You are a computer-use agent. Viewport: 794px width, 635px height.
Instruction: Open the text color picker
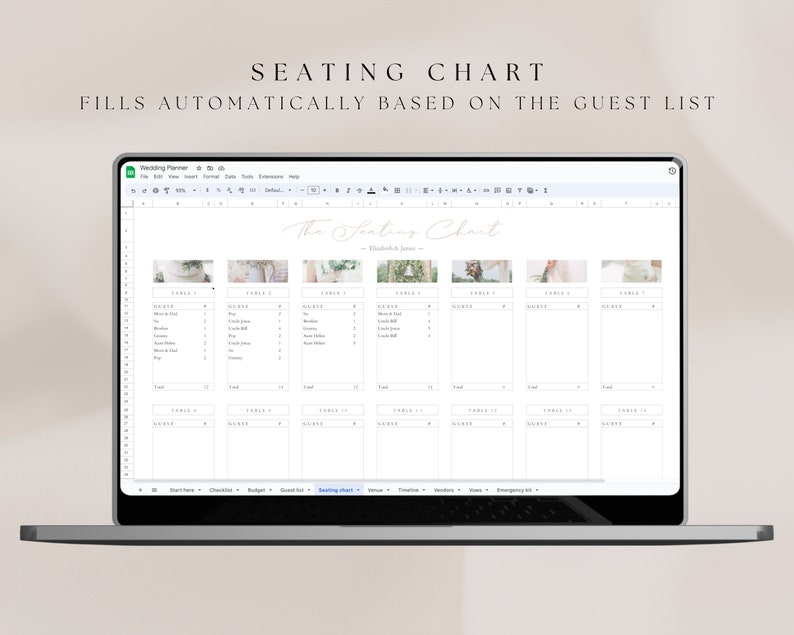pyautogui.click(x=371, y=191)
